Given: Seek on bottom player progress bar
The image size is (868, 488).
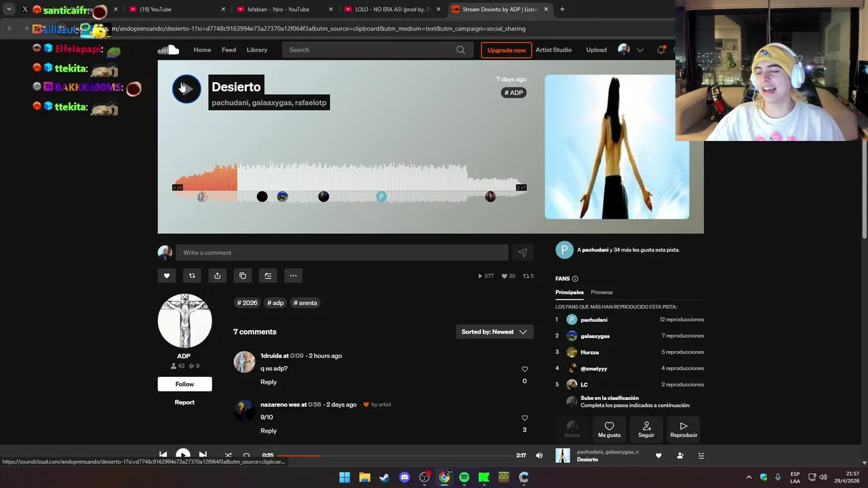Looking at the screenshot, I should click(x=395, y=455).
